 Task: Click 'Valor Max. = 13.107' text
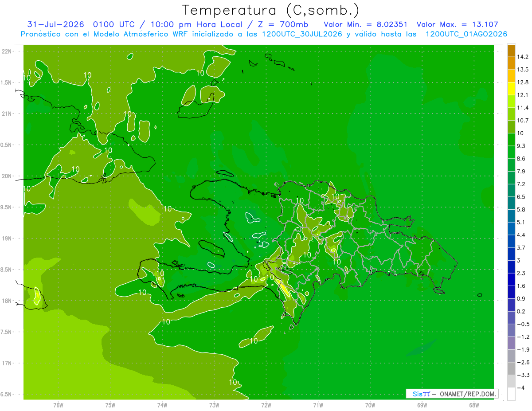[458, 24]
